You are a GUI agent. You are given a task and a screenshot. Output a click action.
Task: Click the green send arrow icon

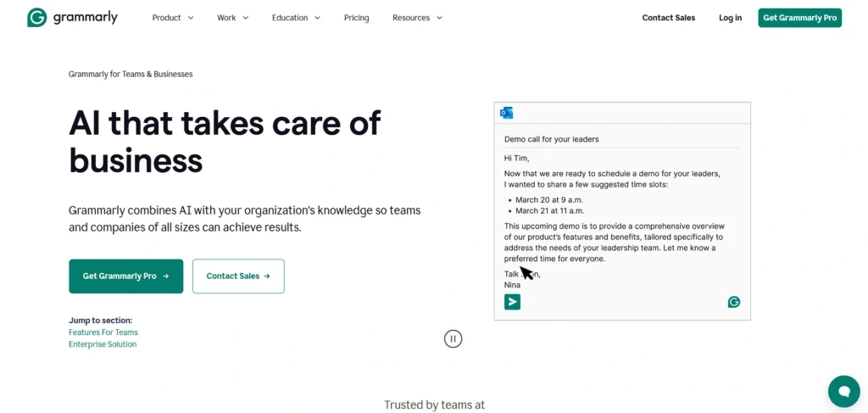point(512,302)
